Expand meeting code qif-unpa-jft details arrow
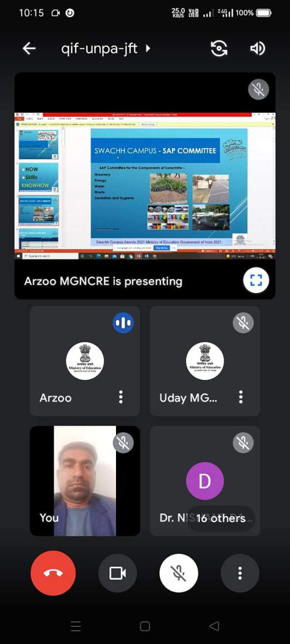 pyautogui.click(x=148, y=48)
